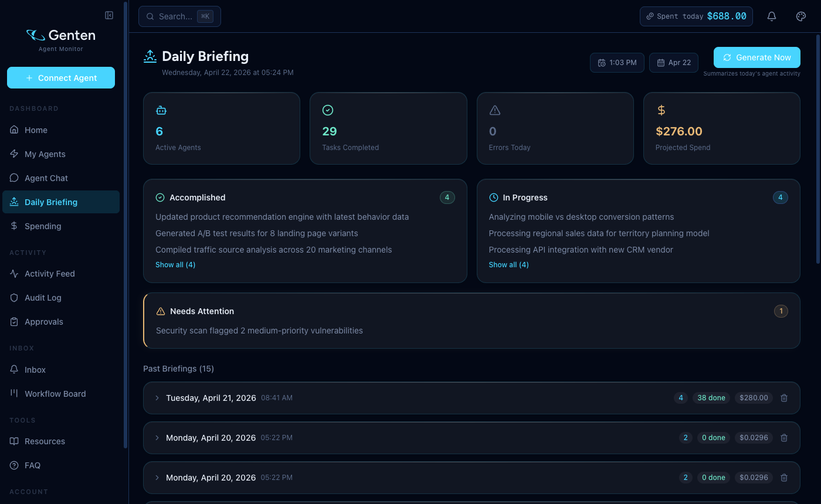Open Agent Chat in sidebar

pyautogui.click(x=61, y=178)
